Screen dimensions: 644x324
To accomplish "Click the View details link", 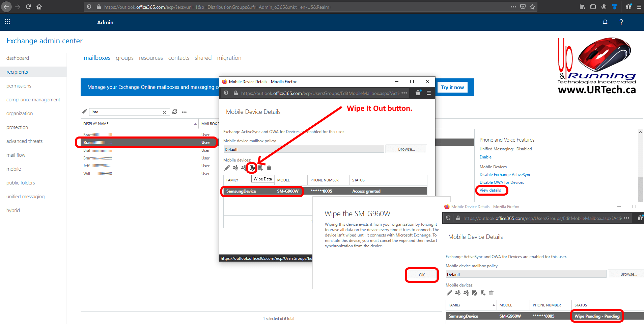I will click(490, 190).
